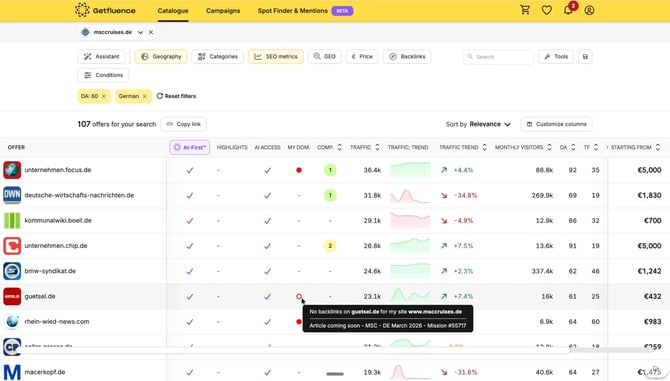The width and height of the screenshot is (670, 381).
Task: Toggle AI-First check for bmw-syndikat.de
Action: click(x=190, y=271)
